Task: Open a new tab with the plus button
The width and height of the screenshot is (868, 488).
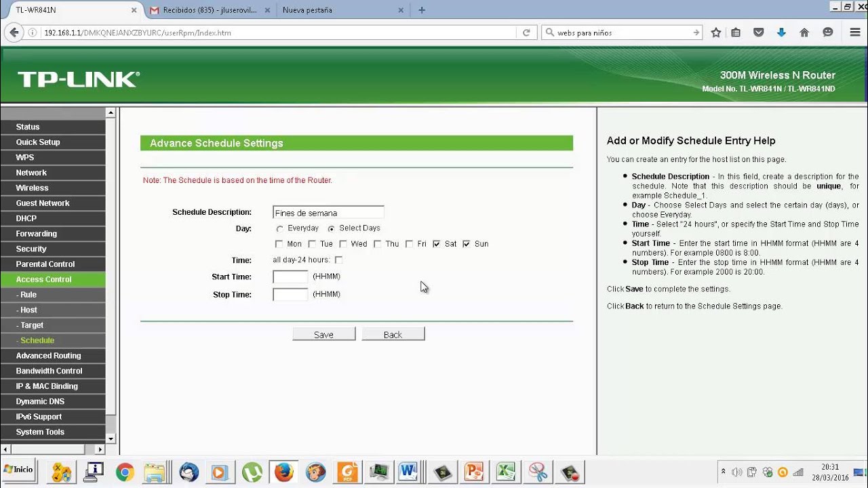Action: [422, 10]
